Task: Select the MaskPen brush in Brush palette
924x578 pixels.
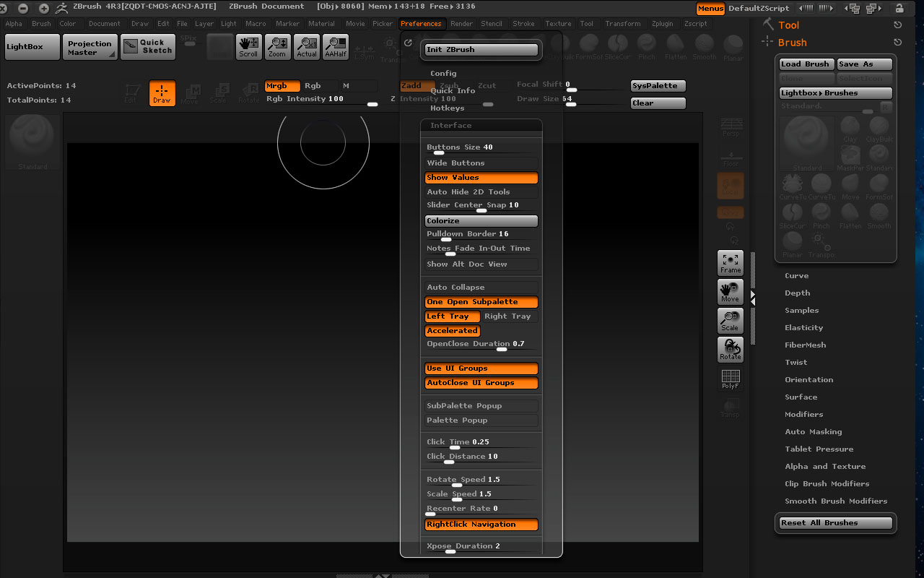Action: pos(850,158)
